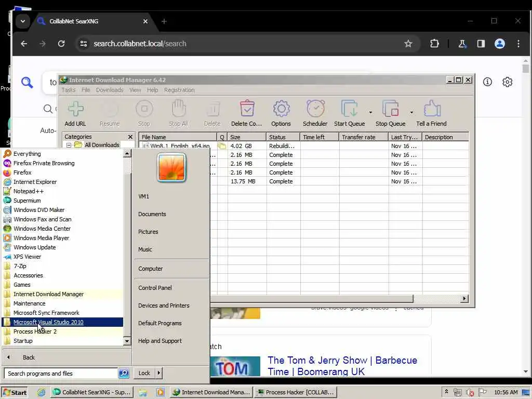532x399 pixels.
Task: Select the Win8.1_English_x64.iso download row
Action: click(303, 146)
